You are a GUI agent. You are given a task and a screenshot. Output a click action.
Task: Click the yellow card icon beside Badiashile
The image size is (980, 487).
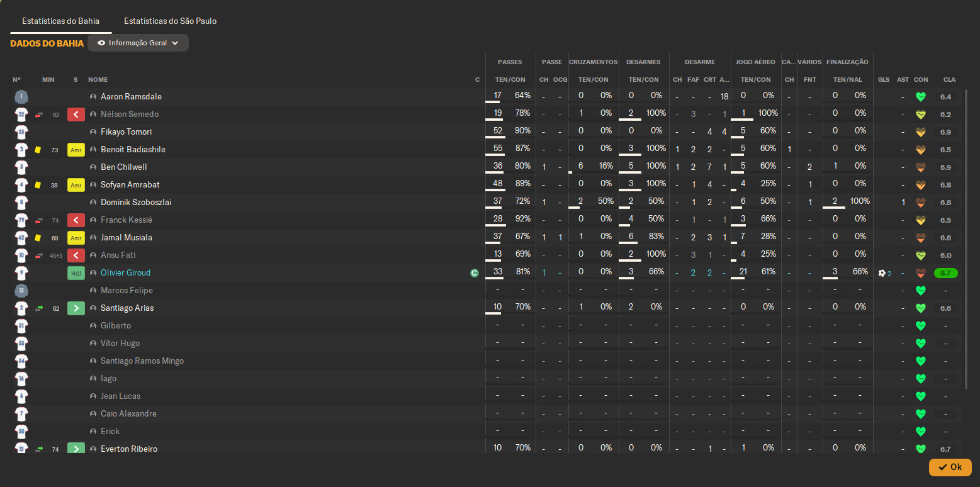point(38,150)
